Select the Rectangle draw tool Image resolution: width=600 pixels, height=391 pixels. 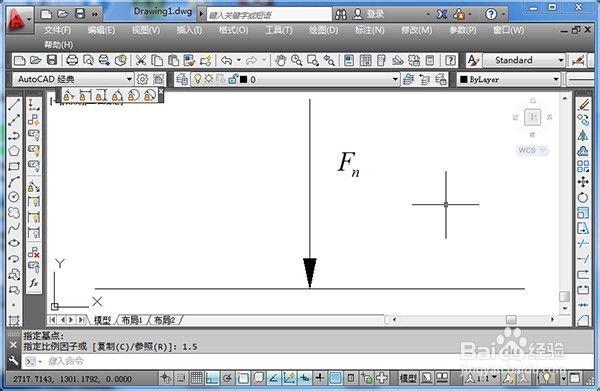point(14,166)
